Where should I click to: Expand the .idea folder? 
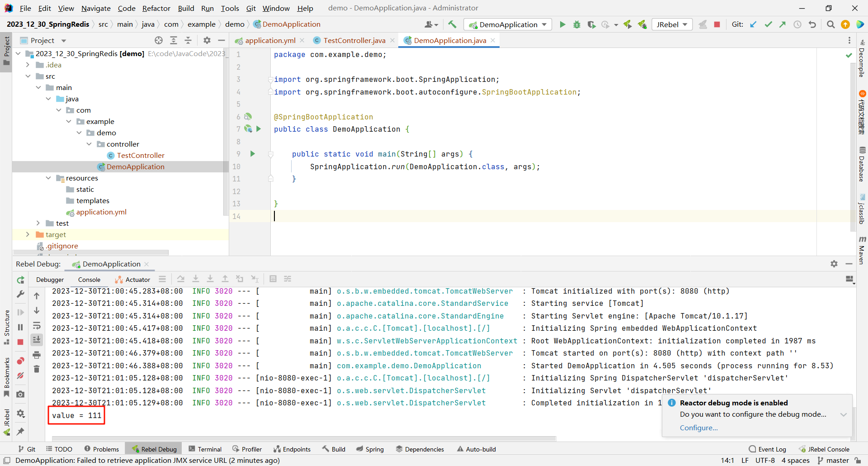[28, 65]
